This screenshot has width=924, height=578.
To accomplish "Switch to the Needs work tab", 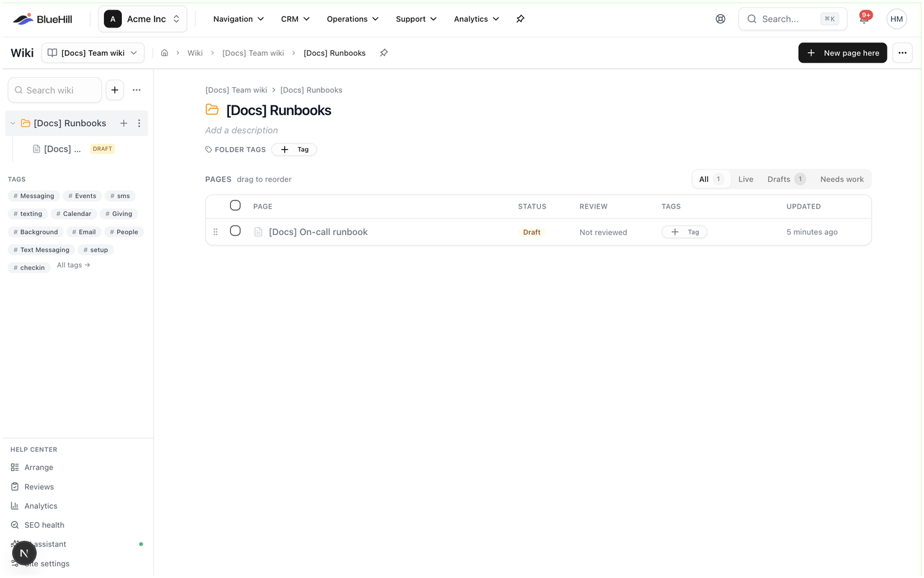I will [x=842, y=179].
